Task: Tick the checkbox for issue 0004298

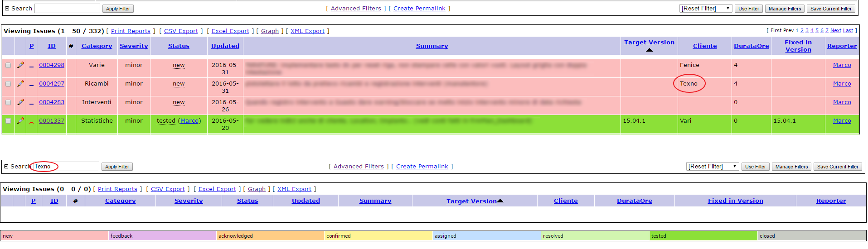Action: pos(8,65)
